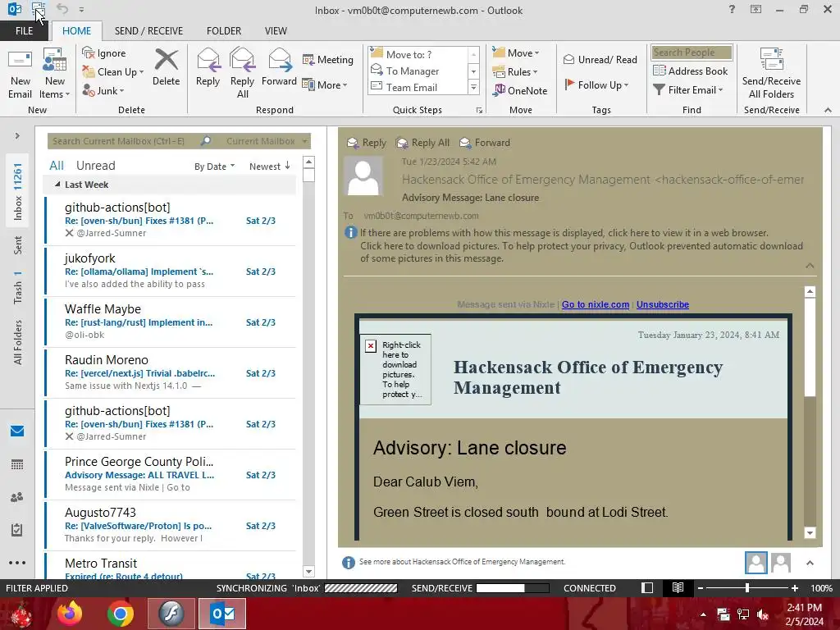Click the zoom out minus button
The image size is (840, 630).
[700, 587]
